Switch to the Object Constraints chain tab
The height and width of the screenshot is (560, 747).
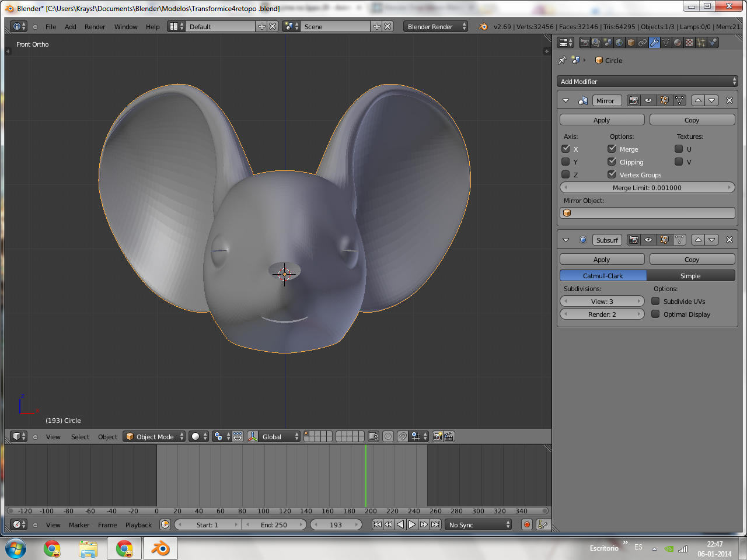(x=643, y=43)
